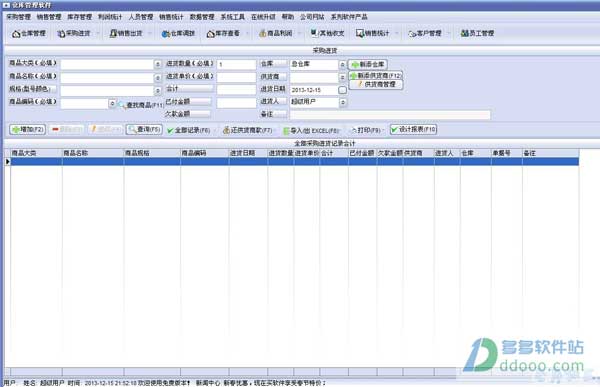Open 客户管理 toolbar item

[x=425, y=34]
